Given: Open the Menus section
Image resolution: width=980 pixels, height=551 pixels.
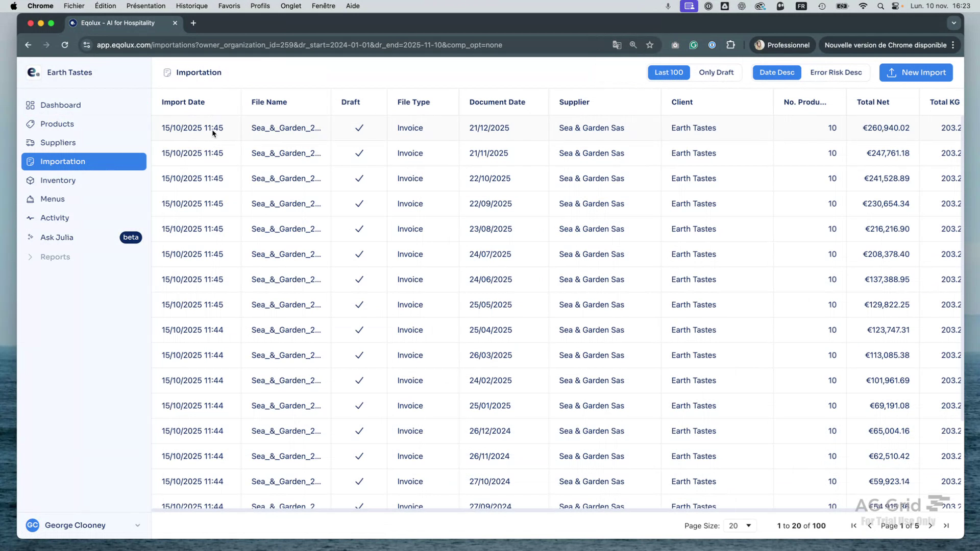Looking at the screenshot, I should click(x=53, y=199).
